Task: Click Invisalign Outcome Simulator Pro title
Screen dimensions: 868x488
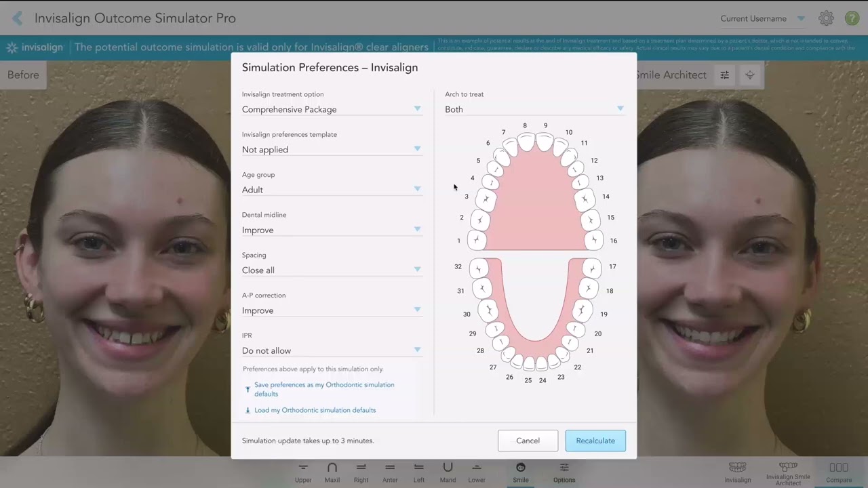Action: coord(135,18)
